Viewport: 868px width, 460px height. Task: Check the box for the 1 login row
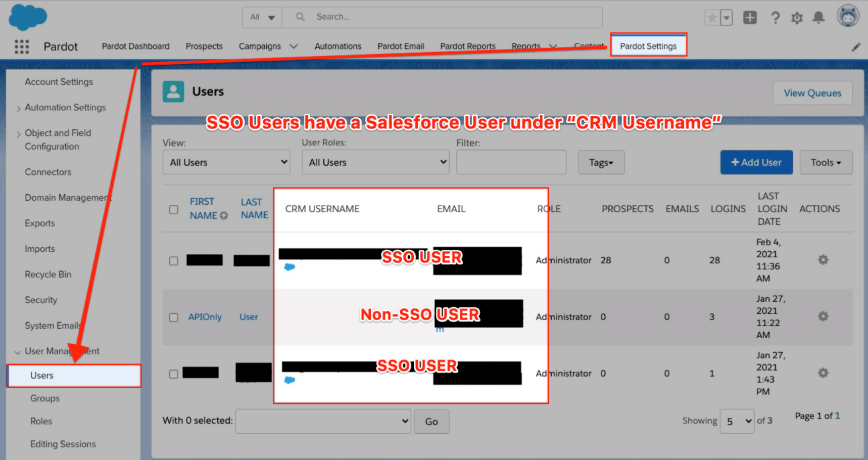pyautogui.click(x=174, y=374)
